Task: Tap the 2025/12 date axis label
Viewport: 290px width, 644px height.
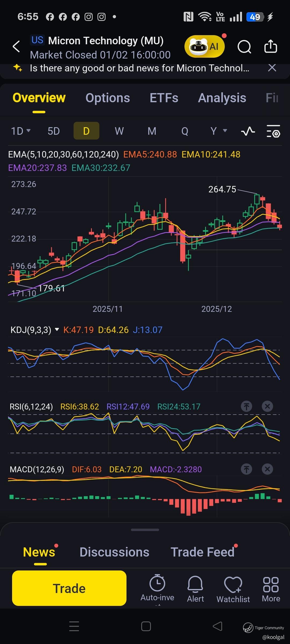Action: point(217,309)
